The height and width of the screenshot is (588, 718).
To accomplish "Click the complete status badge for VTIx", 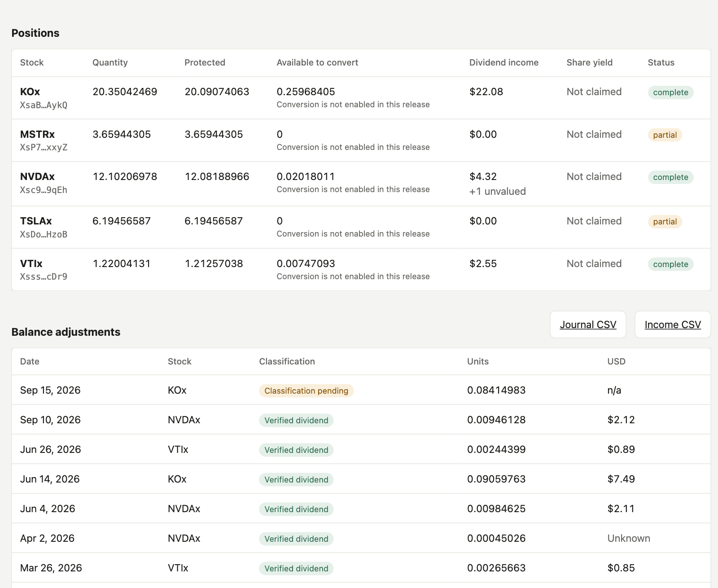I will coord(670,264).
